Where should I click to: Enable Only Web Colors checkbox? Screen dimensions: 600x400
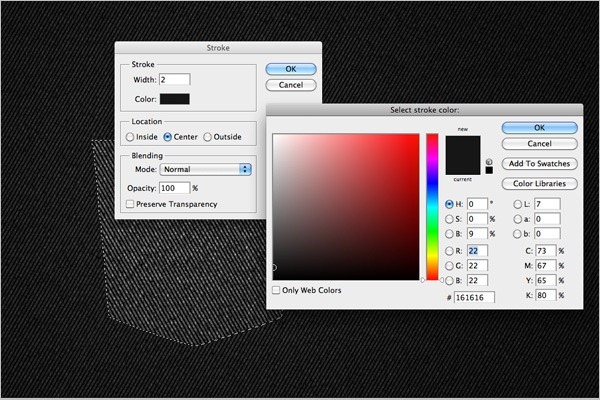click(276, 290)
